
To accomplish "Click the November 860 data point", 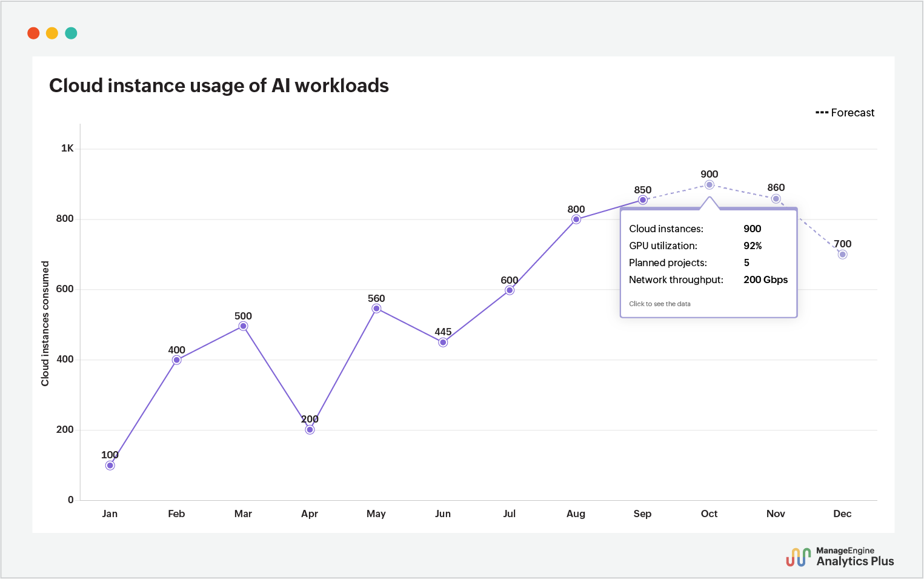I will point(776,198).
